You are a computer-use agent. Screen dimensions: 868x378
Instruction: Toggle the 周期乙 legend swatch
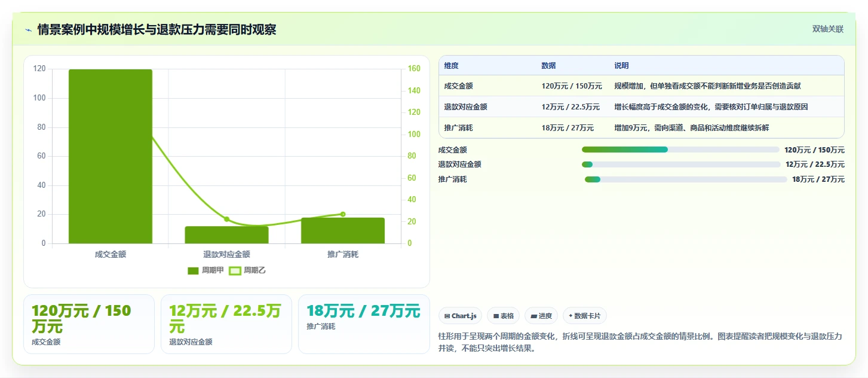click(235, 270)
